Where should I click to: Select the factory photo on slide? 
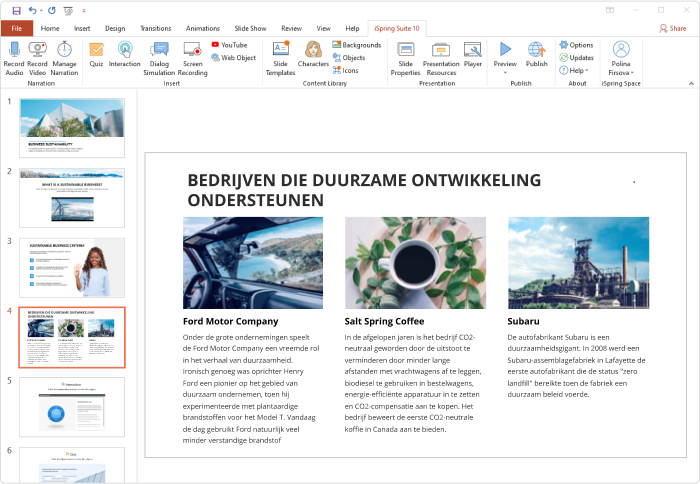(x=578, y=263)
